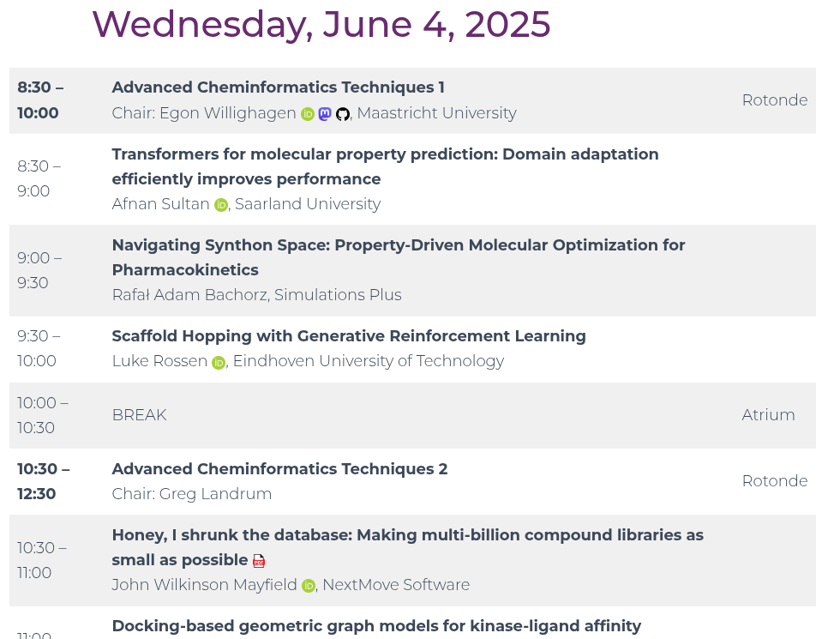Click the BREAK row text
The width and height of the screenshot is (840, 639).
click(139, 415)
